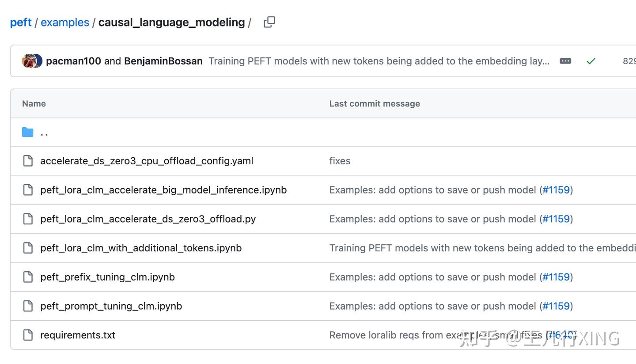
Task: Click the commit authors' avatar image
Action: 32,61
